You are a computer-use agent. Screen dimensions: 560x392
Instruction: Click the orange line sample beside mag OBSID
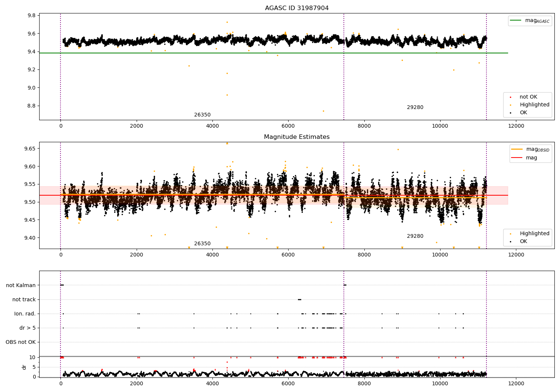pos(517,149)
